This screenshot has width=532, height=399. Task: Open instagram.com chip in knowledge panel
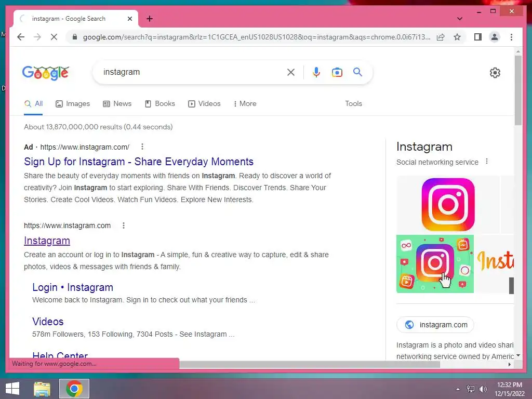click(x=435, y=325)
